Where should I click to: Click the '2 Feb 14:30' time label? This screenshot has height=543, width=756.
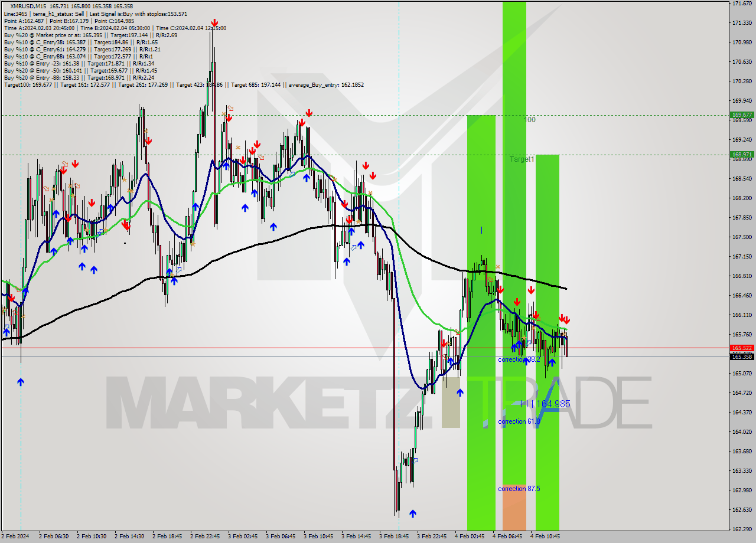tap(129, 537)
